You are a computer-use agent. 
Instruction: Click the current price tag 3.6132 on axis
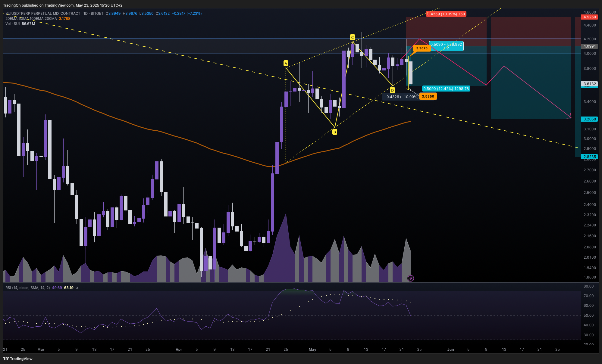coord(590,84)
